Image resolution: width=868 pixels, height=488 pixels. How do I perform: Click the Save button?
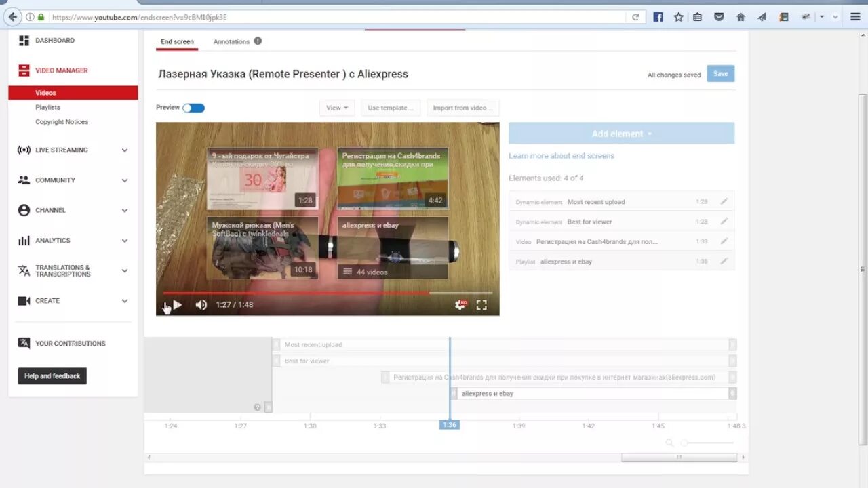pyautogui.click(x=720, y=74)
